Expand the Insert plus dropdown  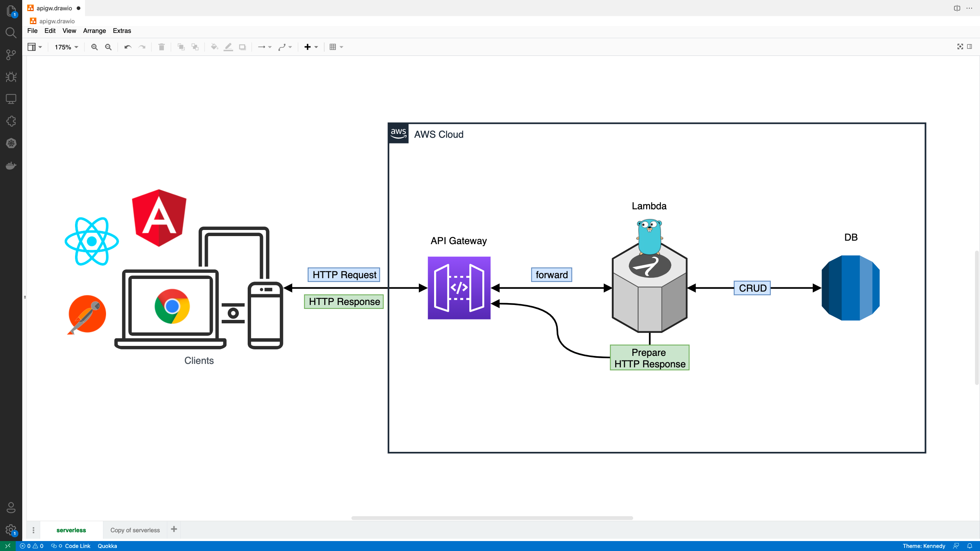(311, 47)
